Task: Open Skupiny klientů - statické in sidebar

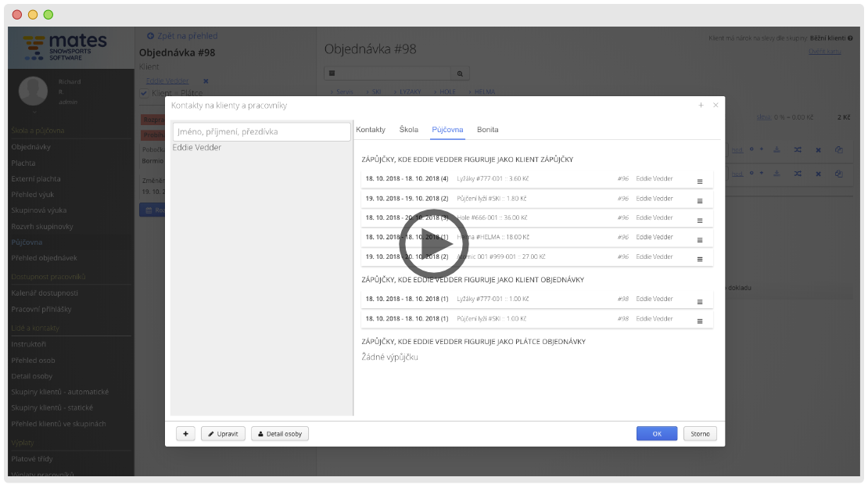Action: pos(52,407)
